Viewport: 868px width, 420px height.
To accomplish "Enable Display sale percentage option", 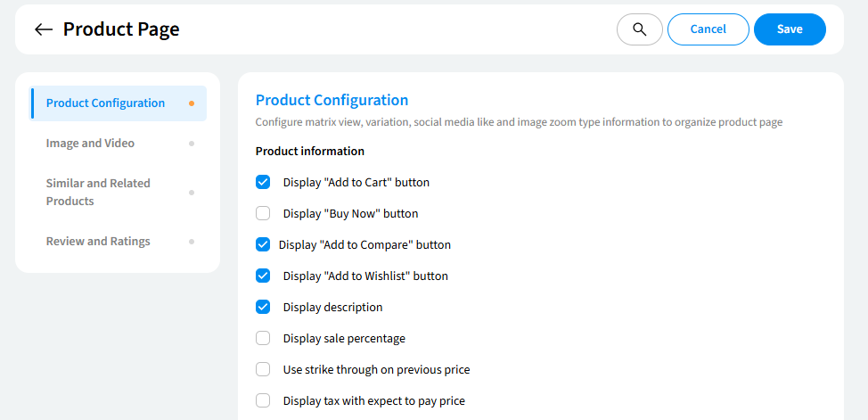I will pos(263,339).
